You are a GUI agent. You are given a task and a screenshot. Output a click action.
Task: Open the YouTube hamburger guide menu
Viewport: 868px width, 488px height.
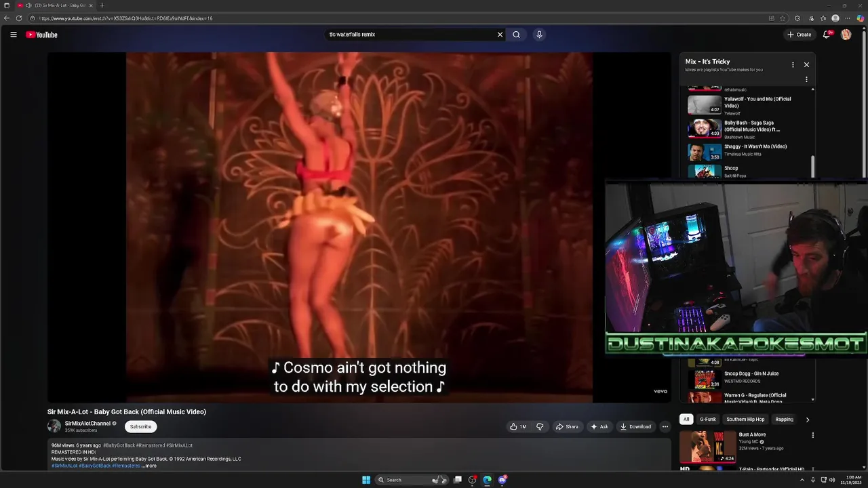coord(13,35)
